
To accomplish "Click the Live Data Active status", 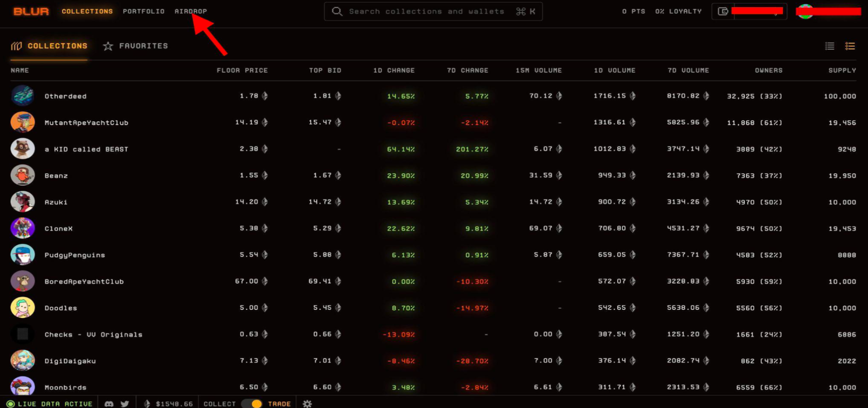I will coord(49,404).
